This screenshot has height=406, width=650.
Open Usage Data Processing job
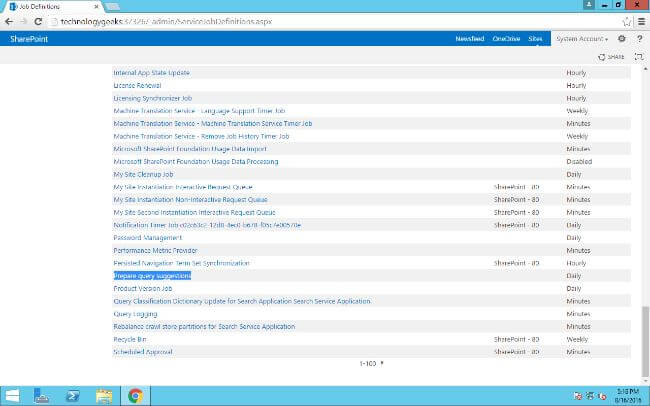tap(196, 161)
